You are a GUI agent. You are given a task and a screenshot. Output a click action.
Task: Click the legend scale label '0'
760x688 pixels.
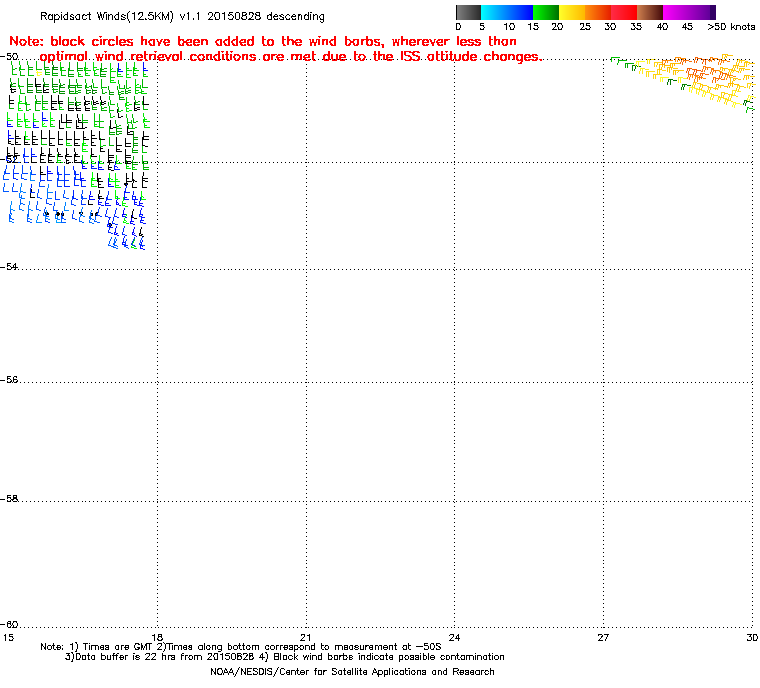(x=459, y=27)
